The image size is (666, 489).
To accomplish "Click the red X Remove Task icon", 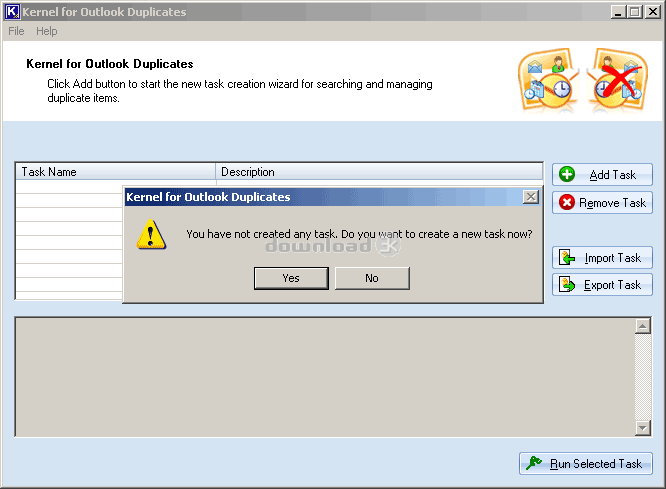I will click(567, 203).
